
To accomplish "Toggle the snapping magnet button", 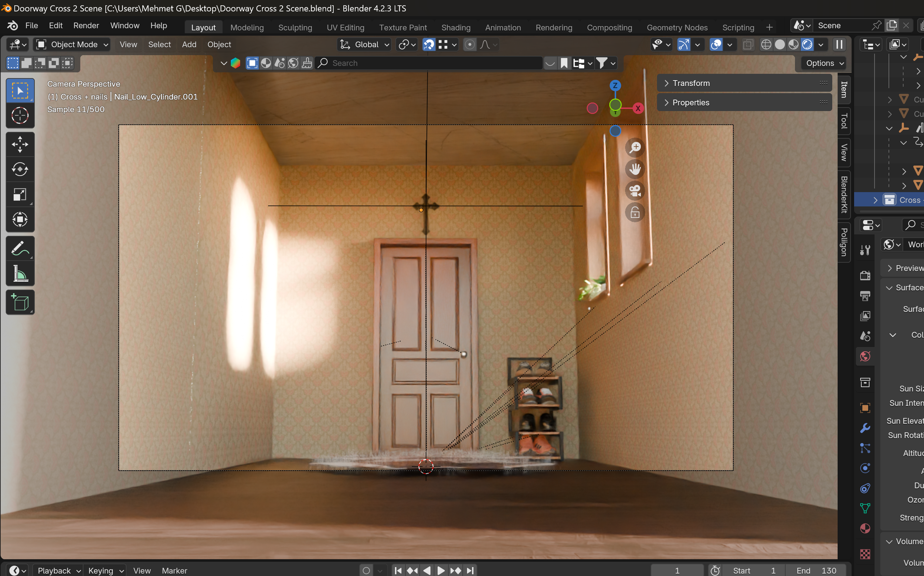I will (429, 45).
